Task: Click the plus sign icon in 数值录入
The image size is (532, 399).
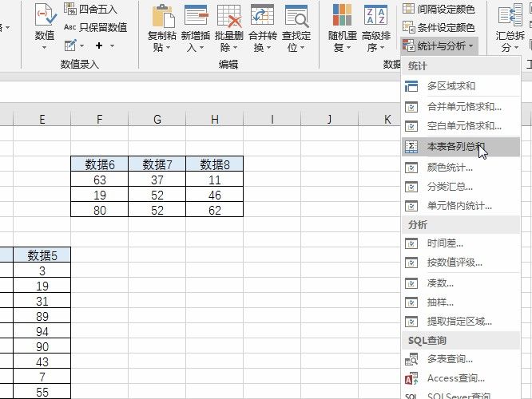Action: click(99, 45)
